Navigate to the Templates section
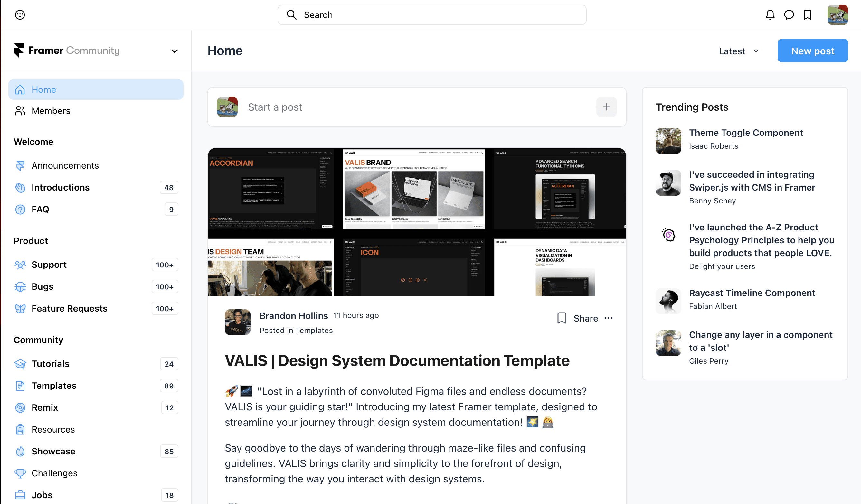 point(54,386)
